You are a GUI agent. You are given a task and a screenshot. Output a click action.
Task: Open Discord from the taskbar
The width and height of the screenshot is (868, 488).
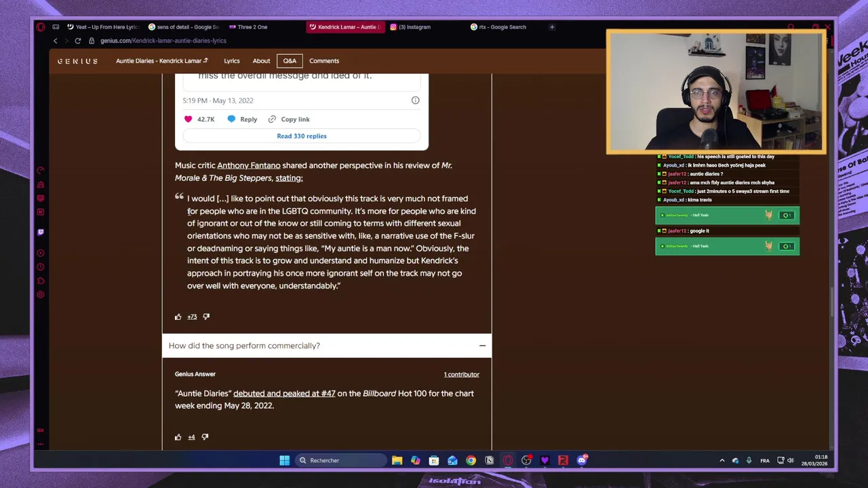coord(582,460)
